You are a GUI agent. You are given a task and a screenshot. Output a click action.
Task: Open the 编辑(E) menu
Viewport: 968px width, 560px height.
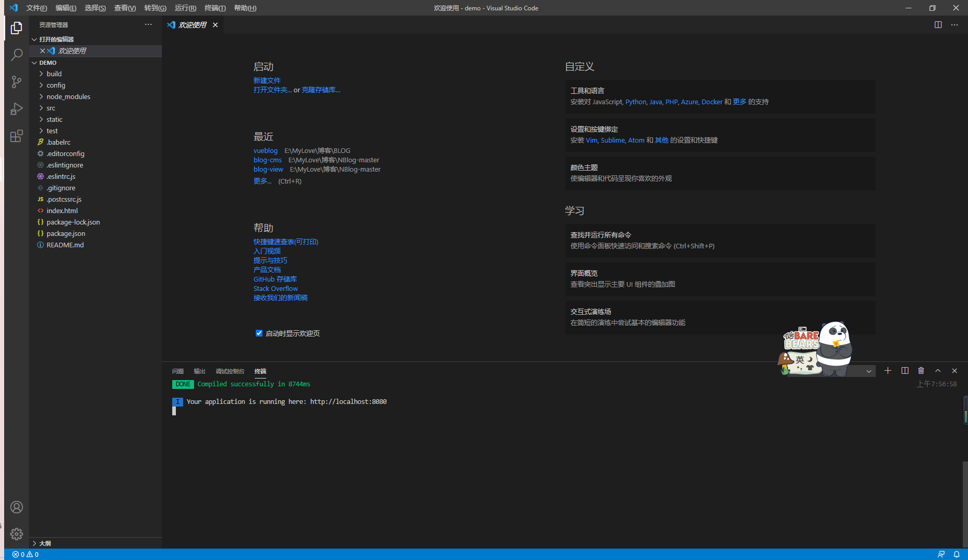[66, 8]
